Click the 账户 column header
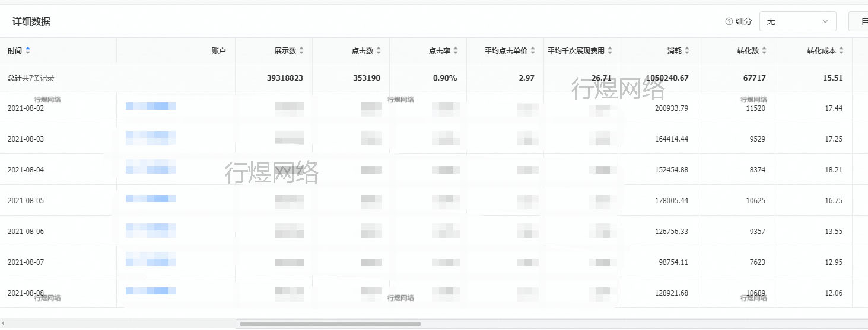Screen dimensions: 868x330 219,51
